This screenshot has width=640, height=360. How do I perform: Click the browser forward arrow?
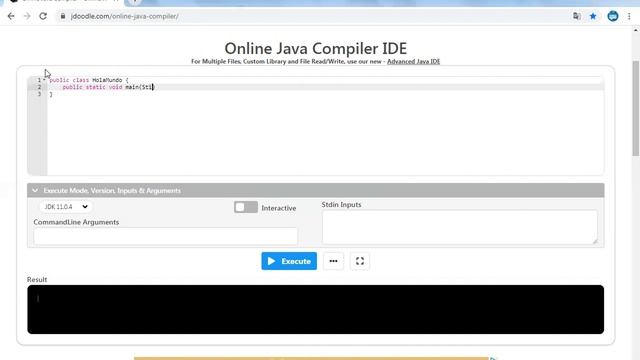point(27,16)
